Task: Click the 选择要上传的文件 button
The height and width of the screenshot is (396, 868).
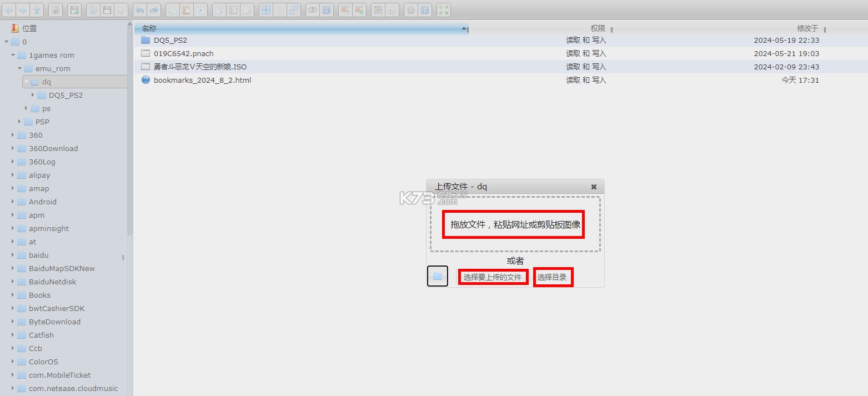Action: (x=493, y=276)
